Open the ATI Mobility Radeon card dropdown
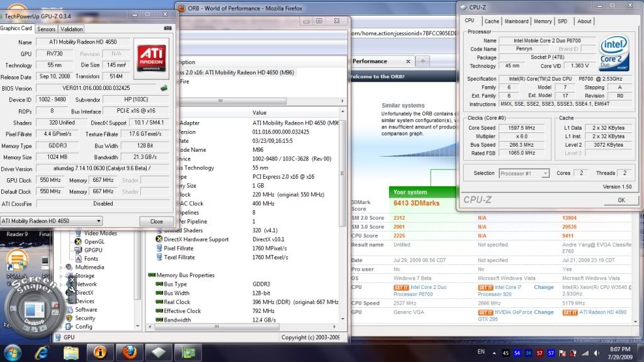Screen dimensions: 644x362 [x=52, y=221]
